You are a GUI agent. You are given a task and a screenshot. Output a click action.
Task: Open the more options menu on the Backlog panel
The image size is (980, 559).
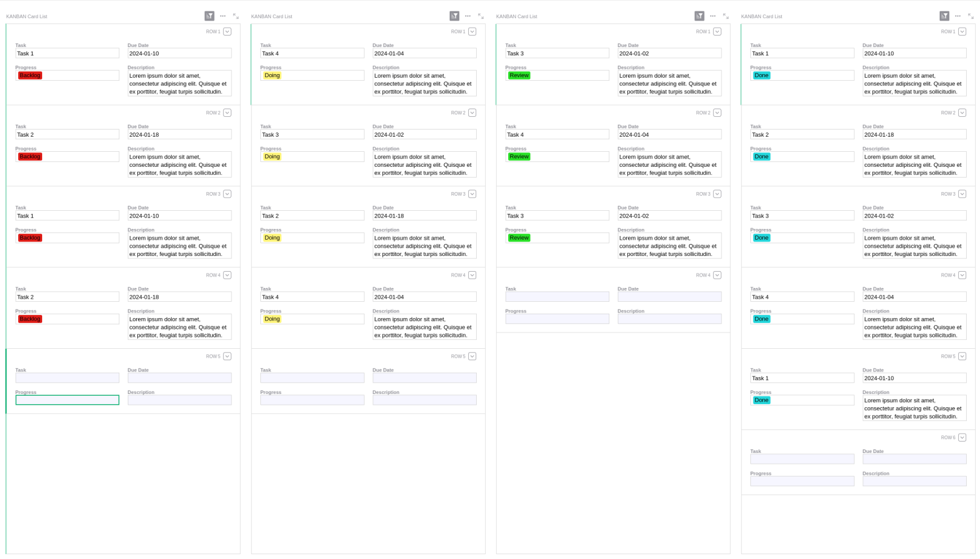222,16
